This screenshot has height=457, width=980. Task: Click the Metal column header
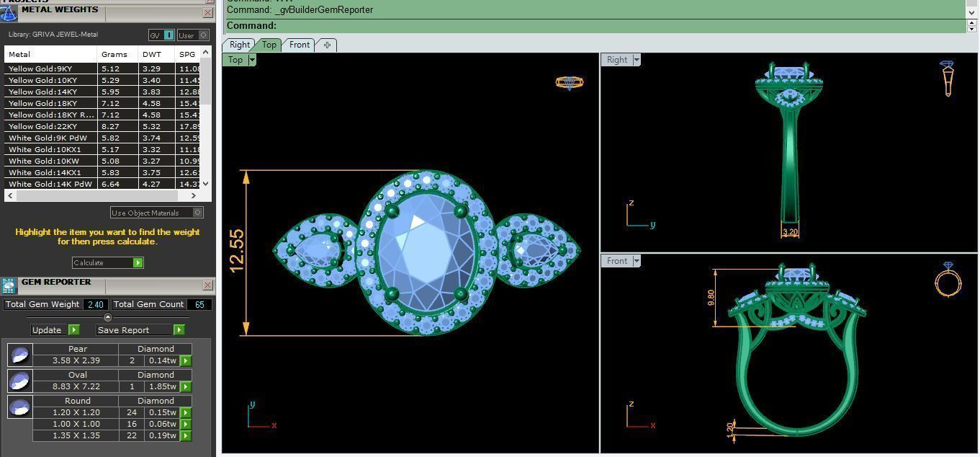click(50, 54)
